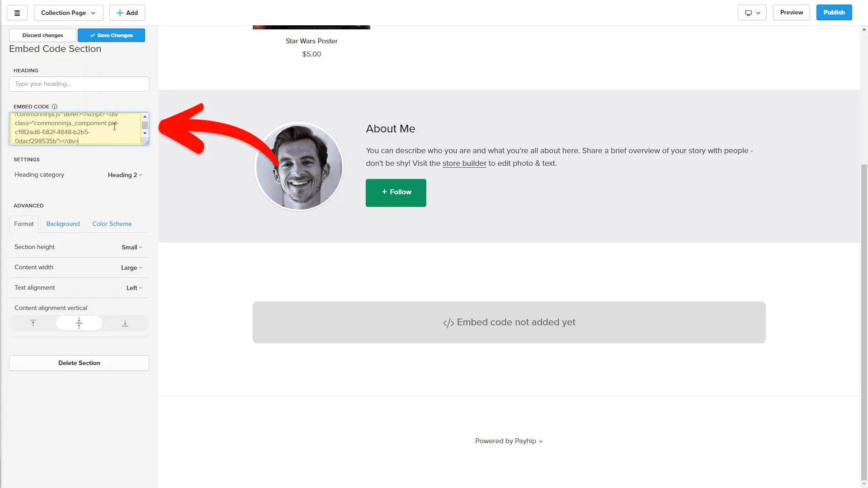Click the About Me heading
Image resolution: width=868 pixels, height=488 pixels.
pos(391,129)
